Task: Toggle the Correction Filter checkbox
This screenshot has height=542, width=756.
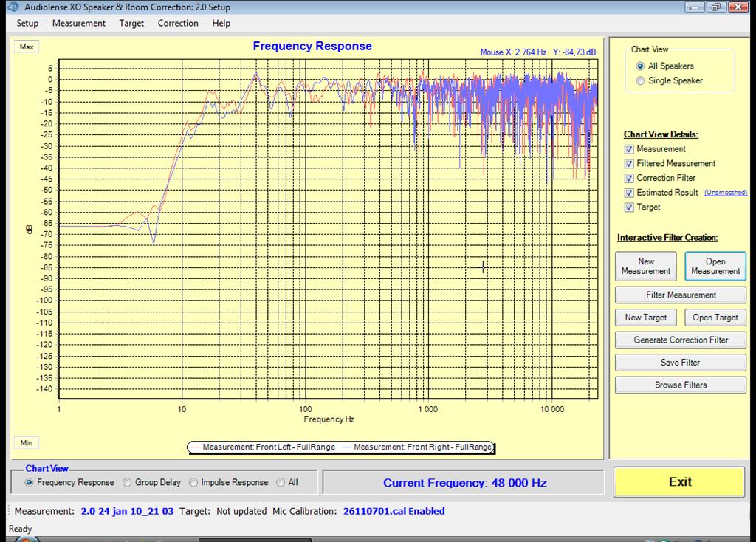Action: coord(629,179)
